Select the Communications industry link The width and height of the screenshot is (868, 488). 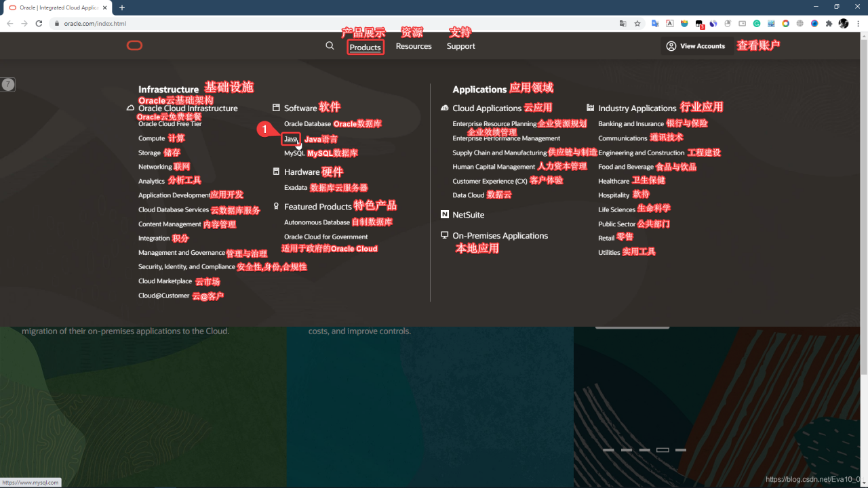pos(623,138)
